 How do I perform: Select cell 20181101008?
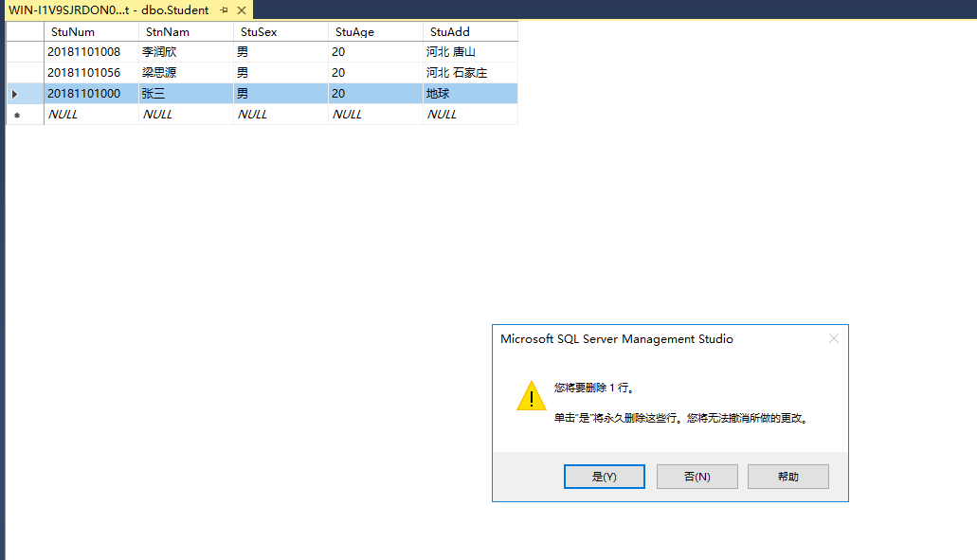[91, 52]
